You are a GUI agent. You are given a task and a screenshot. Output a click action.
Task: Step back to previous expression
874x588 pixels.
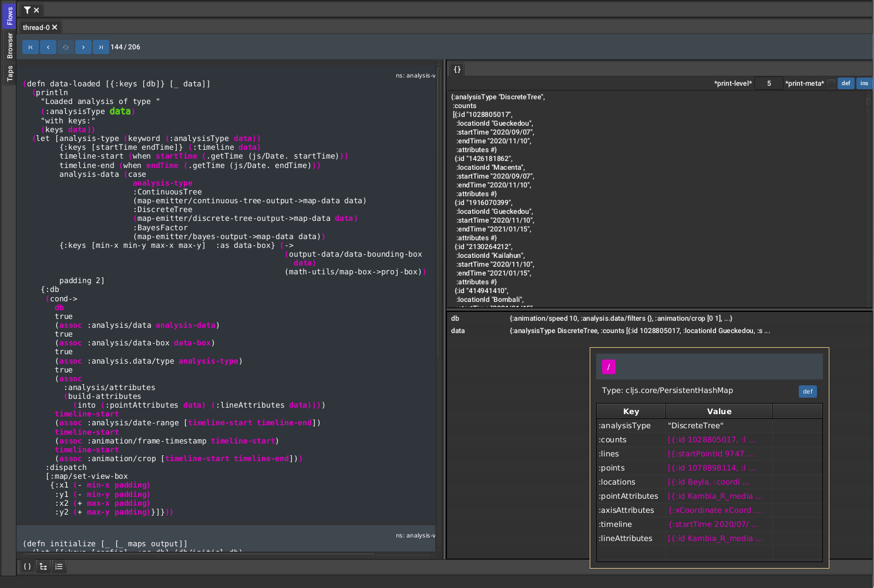(48, 47)
